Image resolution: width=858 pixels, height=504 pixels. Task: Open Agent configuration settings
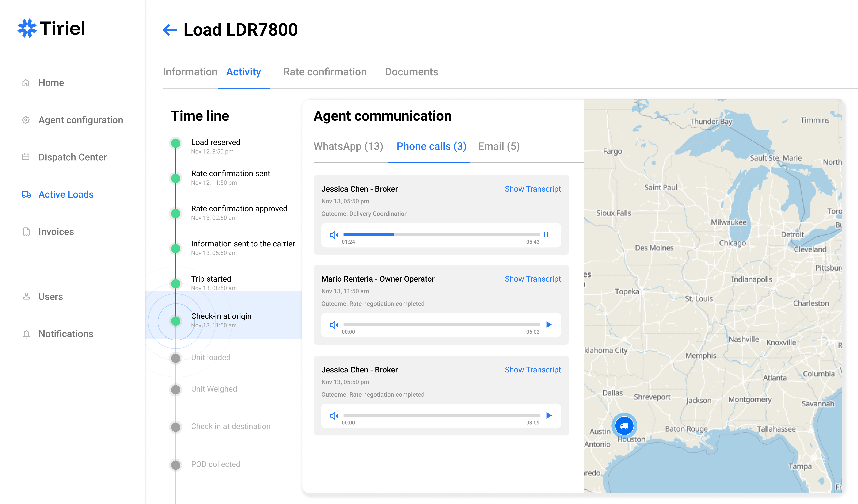pos(80,120)
